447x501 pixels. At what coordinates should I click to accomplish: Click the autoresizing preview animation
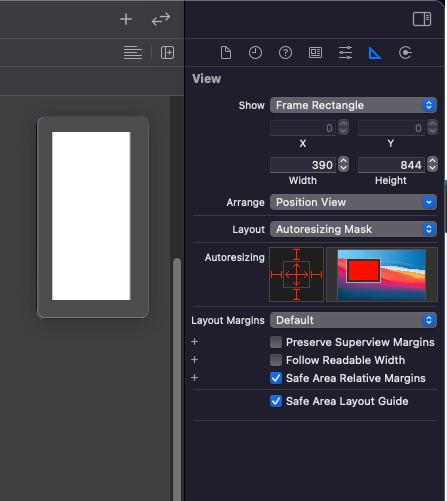[x=382, y=275]
